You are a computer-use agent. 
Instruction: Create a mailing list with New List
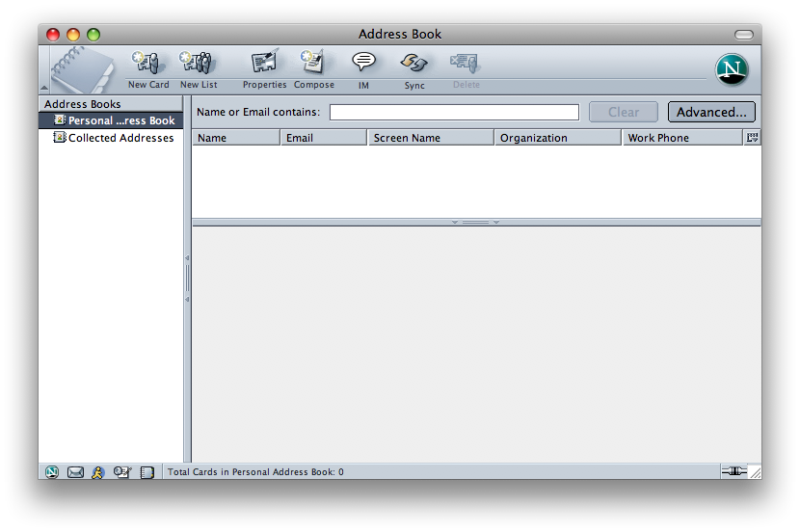[x=198, y=68]
